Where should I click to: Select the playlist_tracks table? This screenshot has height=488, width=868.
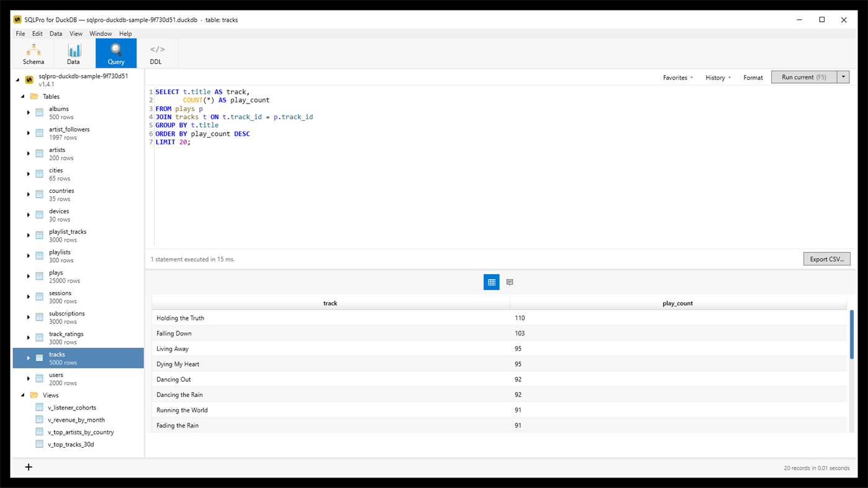click(x=78, y=236)
